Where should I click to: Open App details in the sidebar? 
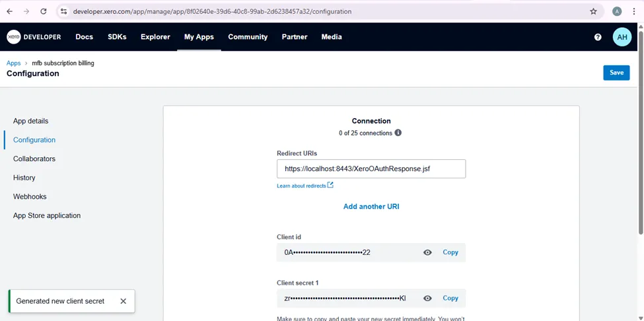(x=31, y=121)
